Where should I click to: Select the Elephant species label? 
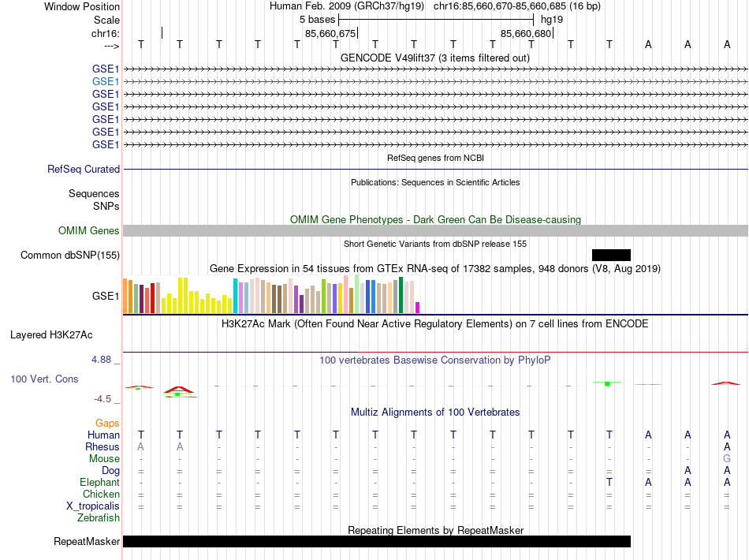tap(99, 482)
